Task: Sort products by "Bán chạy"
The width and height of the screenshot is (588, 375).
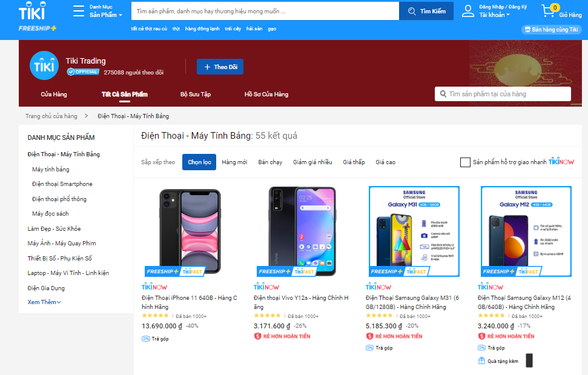Action: [x=270, y=162]
